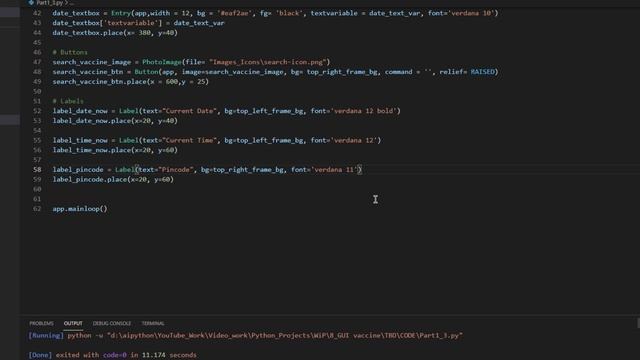Click the '# Buttons' comment

pos(70,52)
